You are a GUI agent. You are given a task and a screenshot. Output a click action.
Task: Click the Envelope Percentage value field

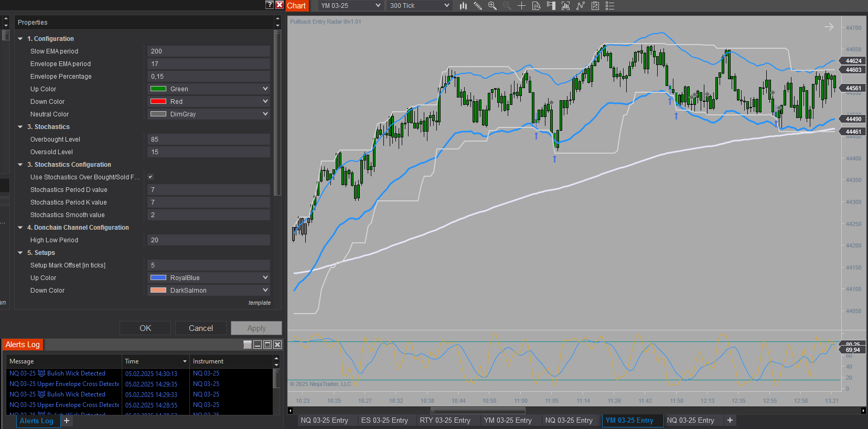[209, 76]
